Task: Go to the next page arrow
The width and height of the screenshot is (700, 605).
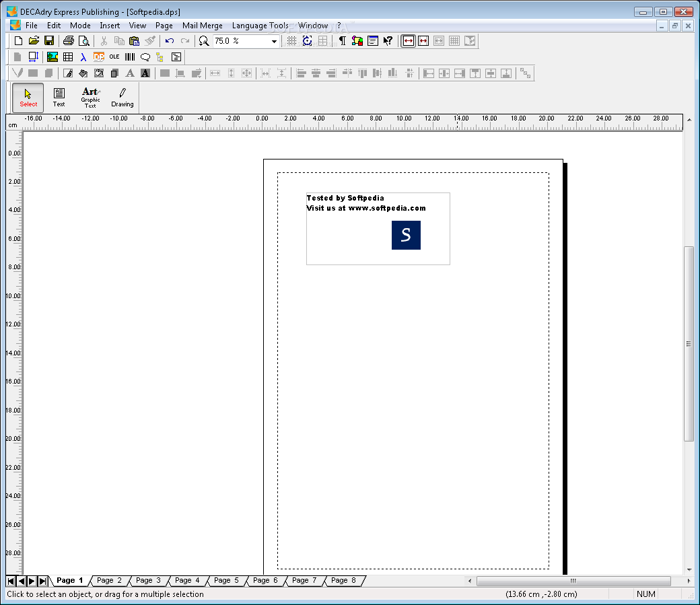Action: point(32,581)
